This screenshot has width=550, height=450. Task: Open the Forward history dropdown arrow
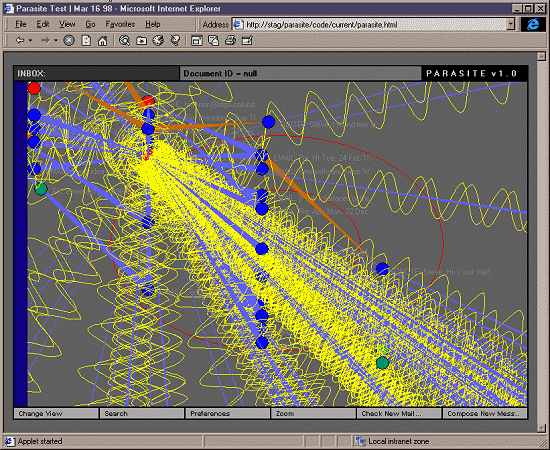pyautogui.click(x=55, y=41)
